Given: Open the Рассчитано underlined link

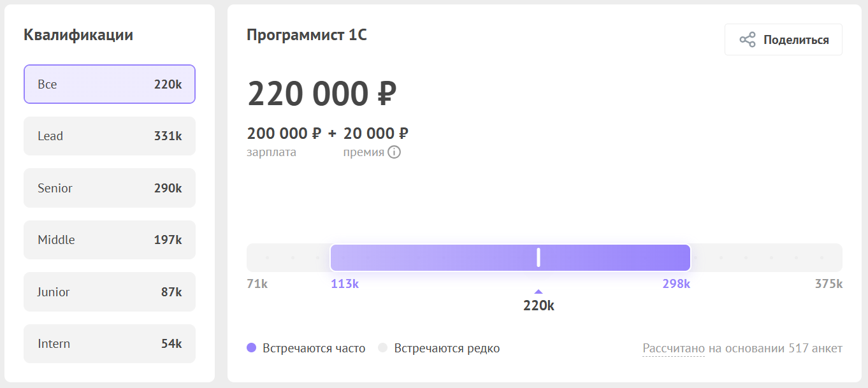Looking at the screenshot, I should (x=673, y=348).
